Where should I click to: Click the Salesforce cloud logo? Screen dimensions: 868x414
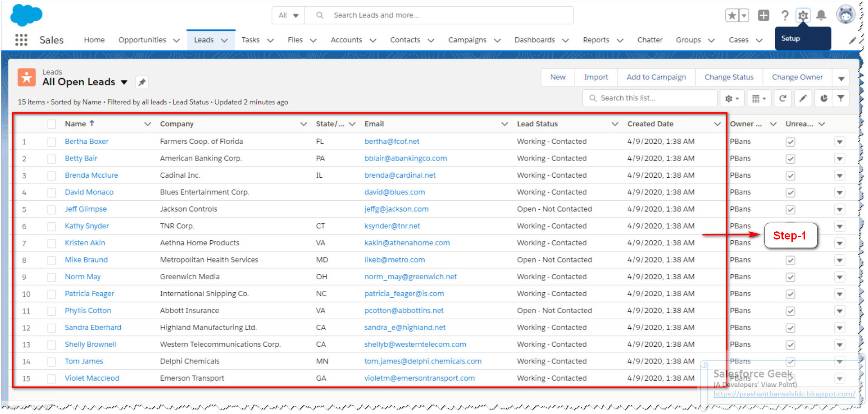point(26,15)
